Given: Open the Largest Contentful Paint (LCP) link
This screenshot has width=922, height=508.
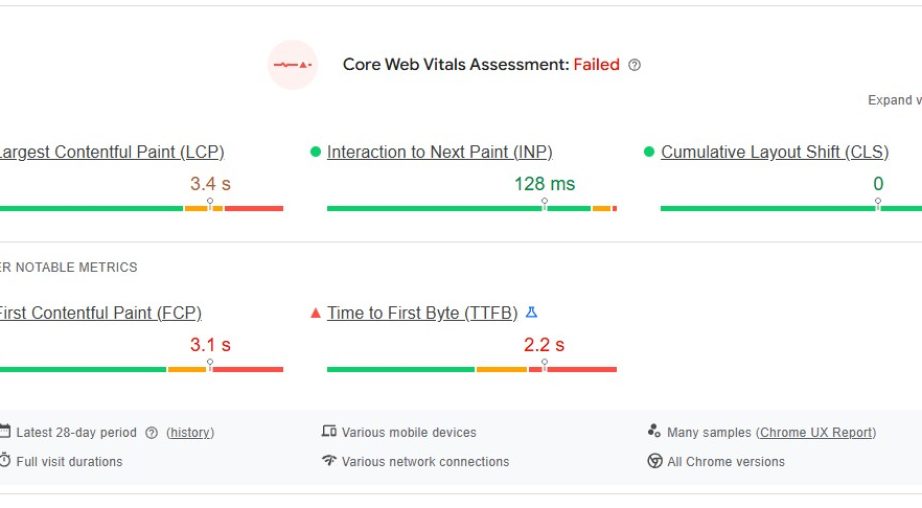Looking at the screenshot, I should click(110, 152).
